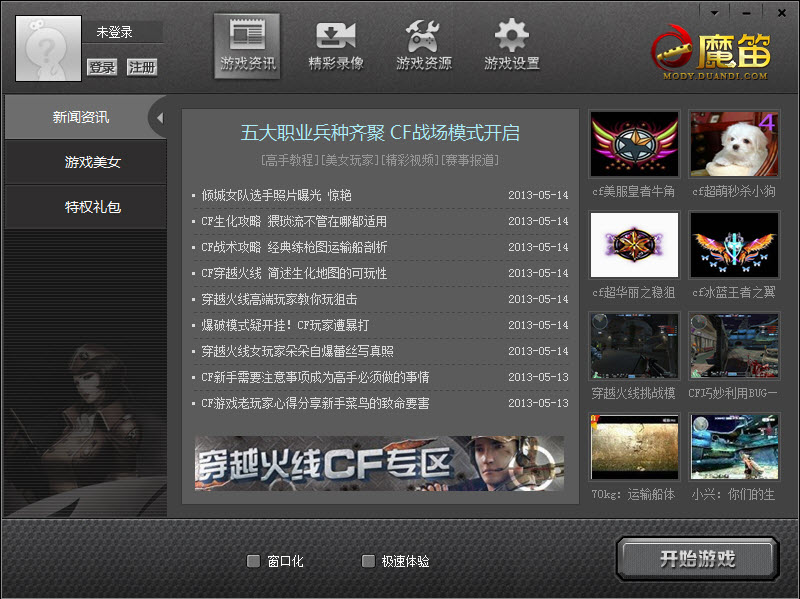Open the title bar dropdown arrow menu
The width and height of the screenshot is (800, 599).
tap(715, 11)
